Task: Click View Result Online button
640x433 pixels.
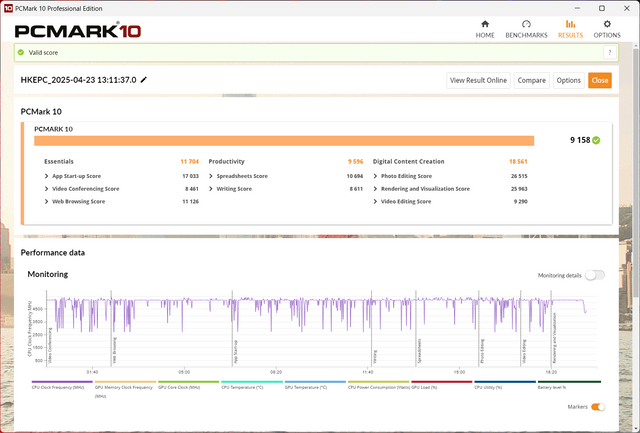Action: coord(478,80)
